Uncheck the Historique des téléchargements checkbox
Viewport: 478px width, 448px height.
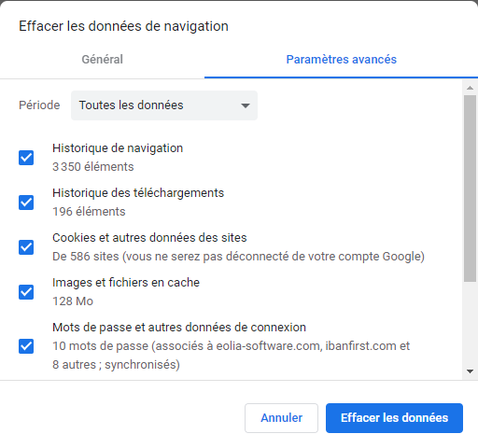click(x=26, y=203)
